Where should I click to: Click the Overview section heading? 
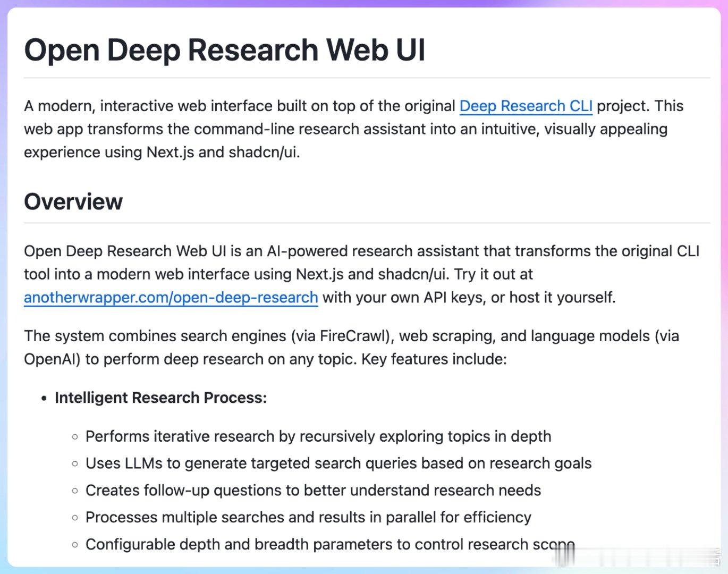point(73,202)
